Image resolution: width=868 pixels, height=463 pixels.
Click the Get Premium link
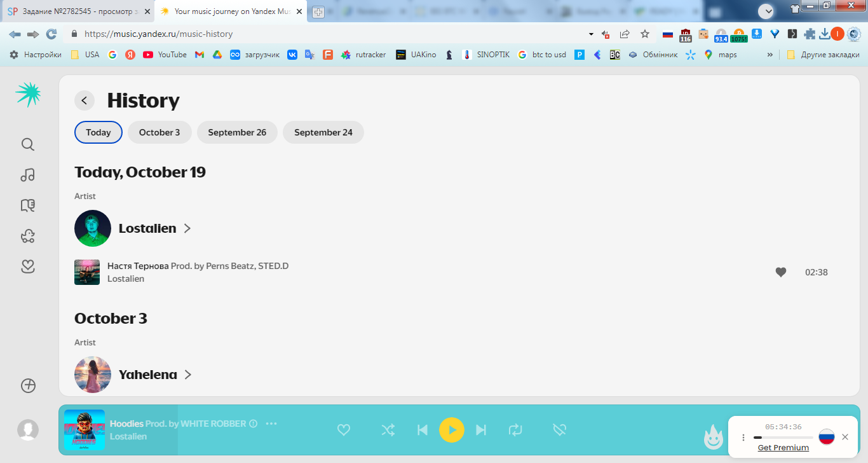point(783,448)
